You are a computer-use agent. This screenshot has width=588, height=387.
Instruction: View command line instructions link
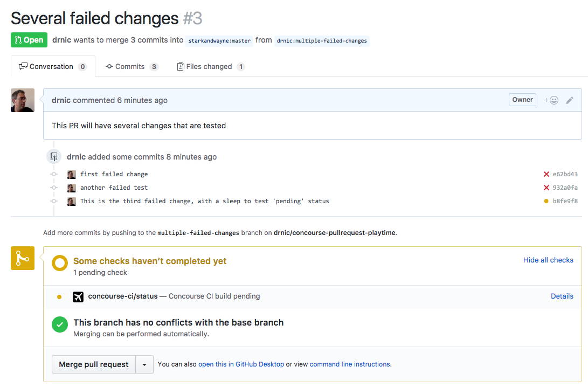coord(350,364)
